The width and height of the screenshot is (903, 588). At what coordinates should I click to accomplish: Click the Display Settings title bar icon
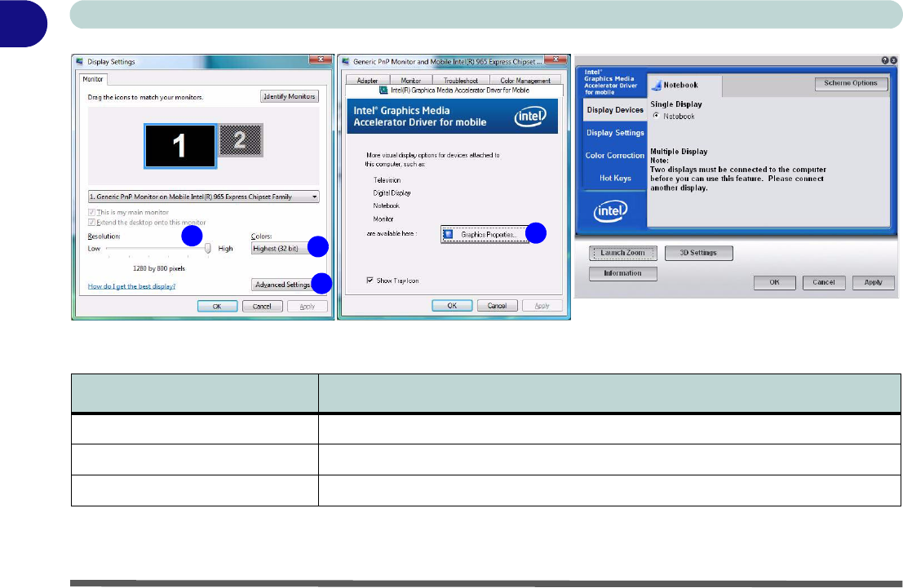tap(79, 61)
